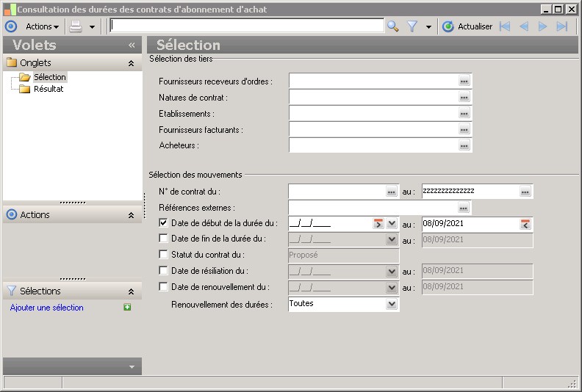
Task: Select Résultat in the Onglets tree
Action: (x=48, y=89)
